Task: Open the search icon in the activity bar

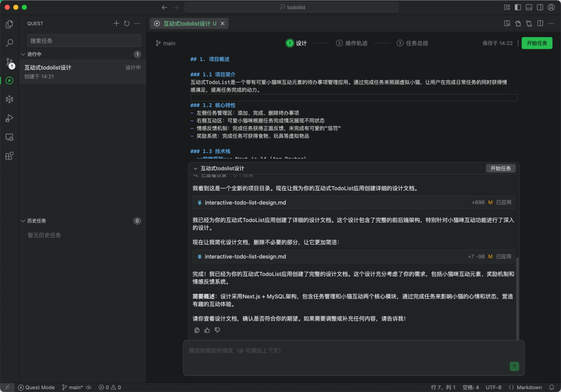Action: coord(8,43)
